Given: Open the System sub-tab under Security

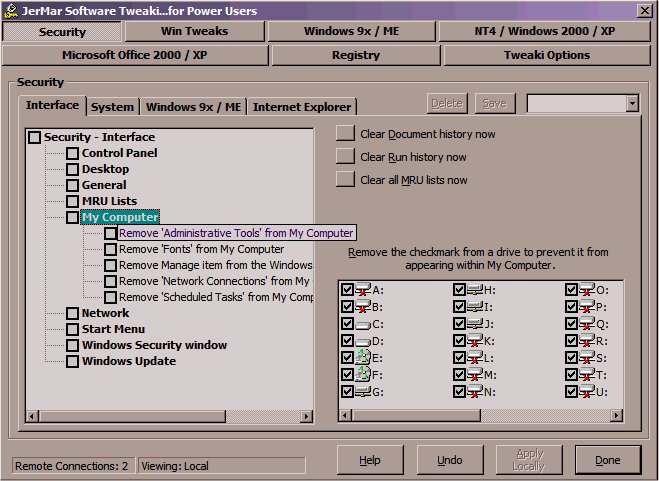Looking at the screenshot, I should [112, 107].
